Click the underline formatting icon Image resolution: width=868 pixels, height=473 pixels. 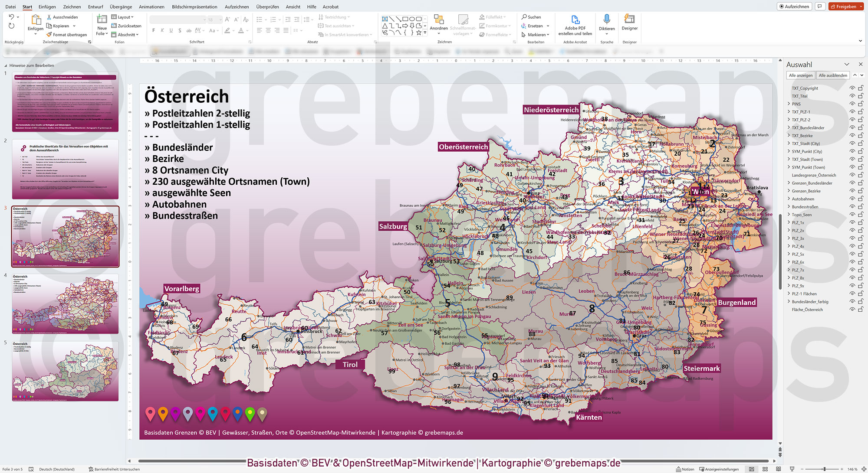[171, 30]
